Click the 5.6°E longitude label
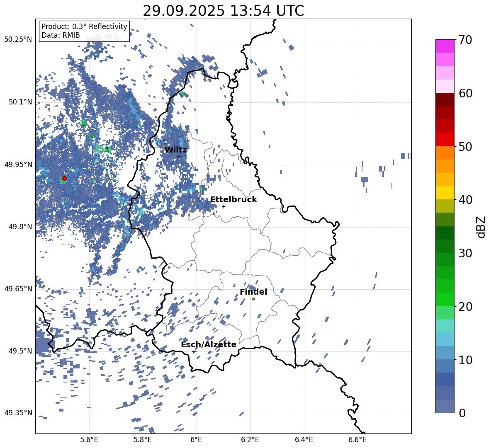Screen dimensions: 491x448 click(89, 440)
